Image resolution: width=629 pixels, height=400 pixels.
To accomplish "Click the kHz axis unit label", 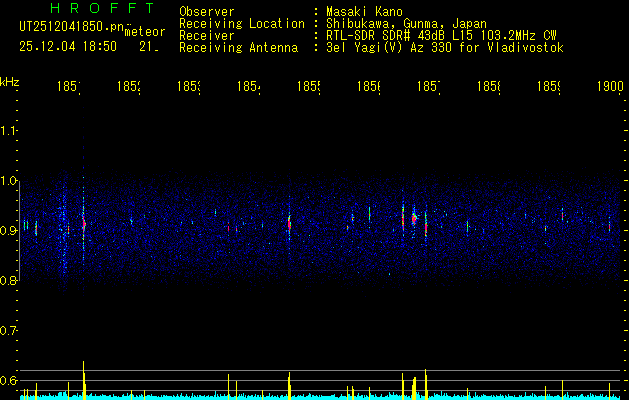I will point(9,82).
